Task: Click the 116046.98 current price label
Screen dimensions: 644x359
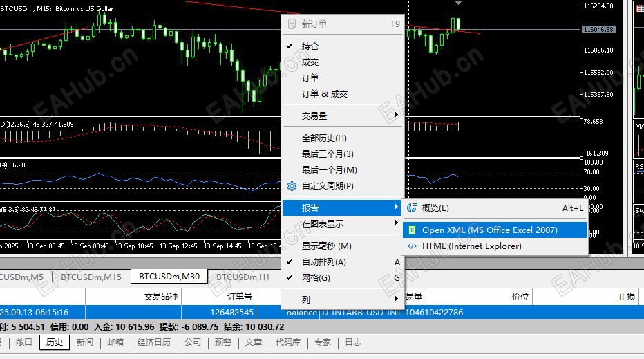Action: tap(598, 30)
